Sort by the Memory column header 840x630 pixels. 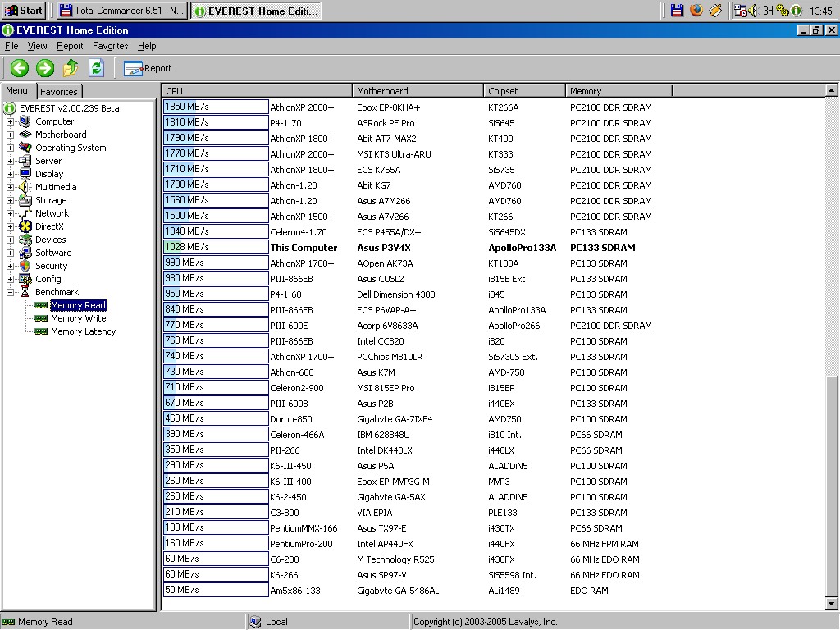click(619, 91)
